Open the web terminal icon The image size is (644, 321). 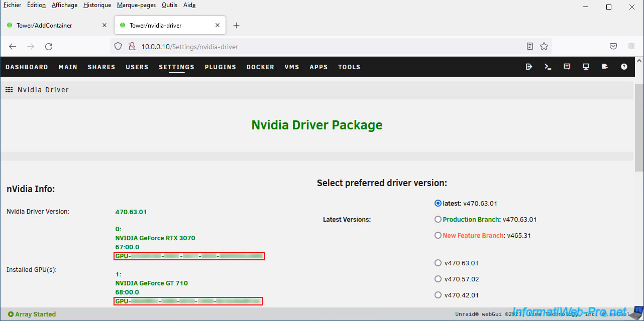click(548, 67)
